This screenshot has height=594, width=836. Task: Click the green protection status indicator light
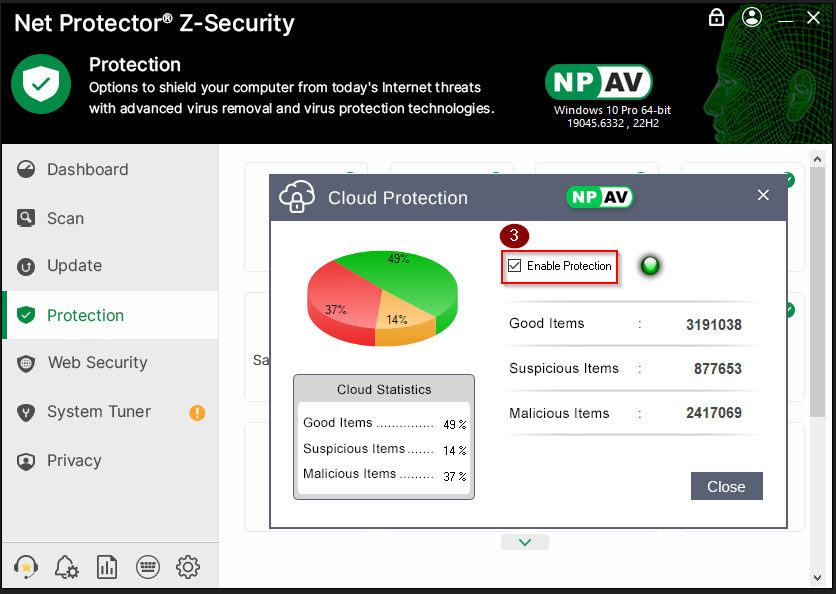pos(650,266)
